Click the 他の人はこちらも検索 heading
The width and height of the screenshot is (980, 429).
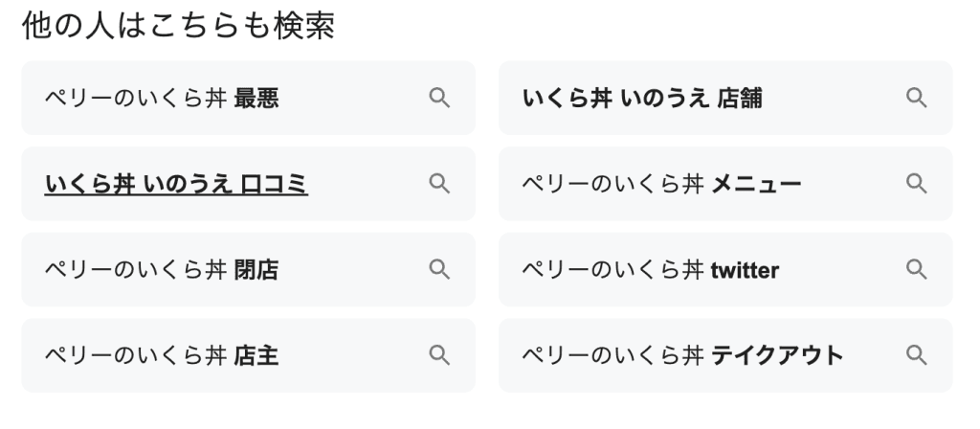178,26
